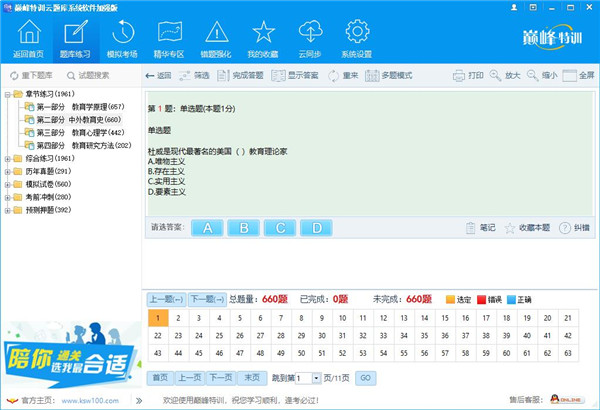Open 我的收藏 star icon
This screenshot has height=410, width=600.
tap(263, 38)
